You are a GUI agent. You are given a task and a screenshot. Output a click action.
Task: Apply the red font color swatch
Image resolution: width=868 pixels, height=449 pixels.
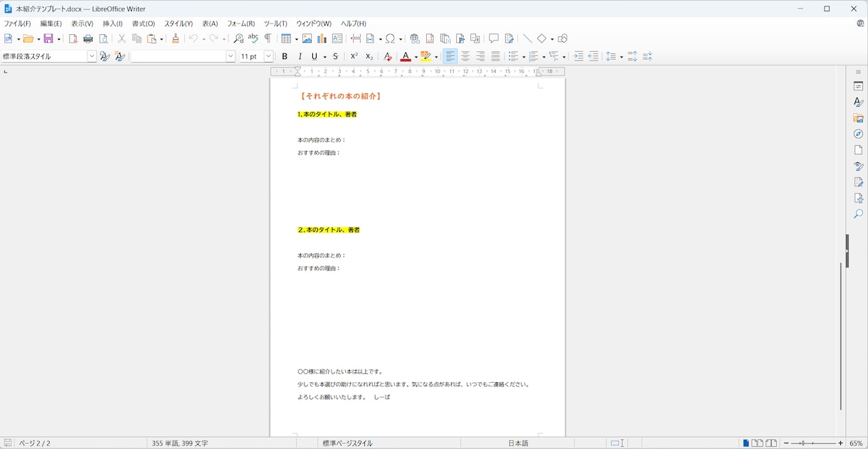tap(405, 57)
